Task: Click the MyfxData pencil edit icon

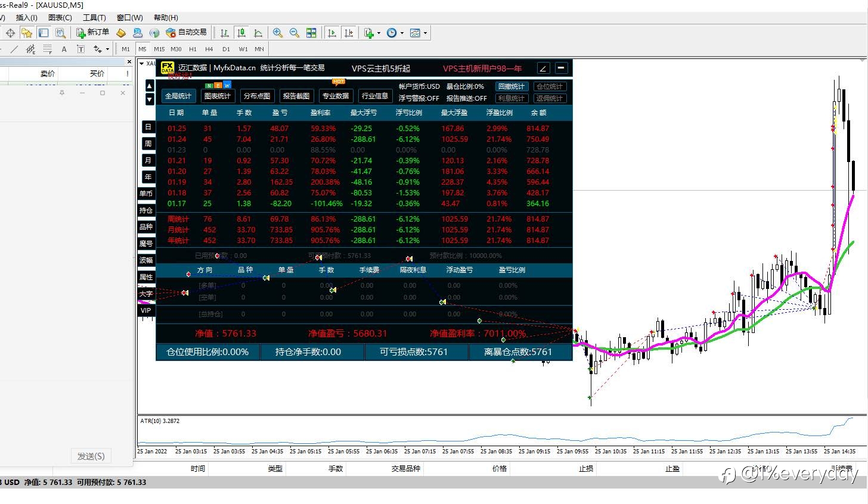Action: (544, 68)
